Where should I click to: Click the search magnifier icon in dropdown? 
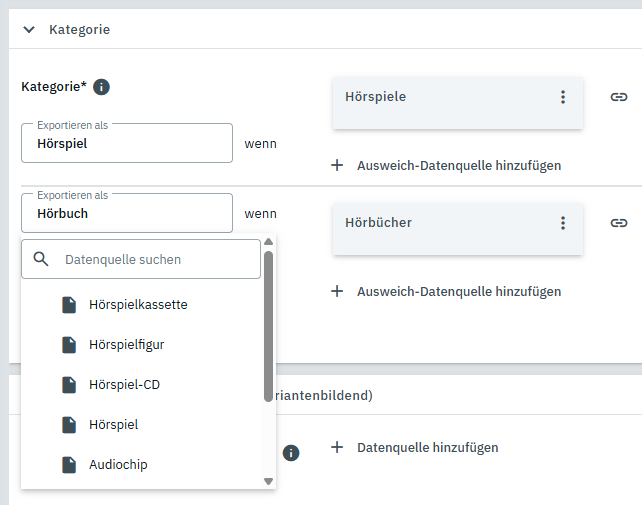[41, 259]
